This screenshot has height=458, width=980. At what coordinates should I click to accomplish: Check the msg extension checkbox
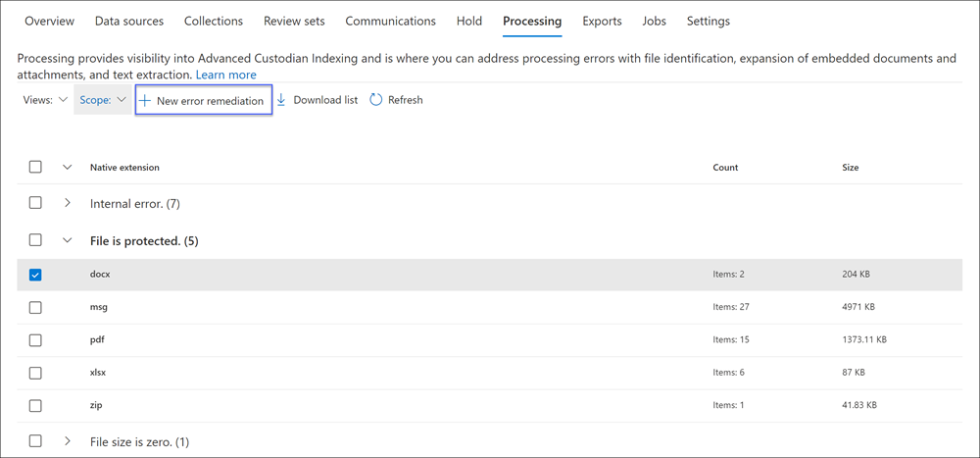pos(35,307)
